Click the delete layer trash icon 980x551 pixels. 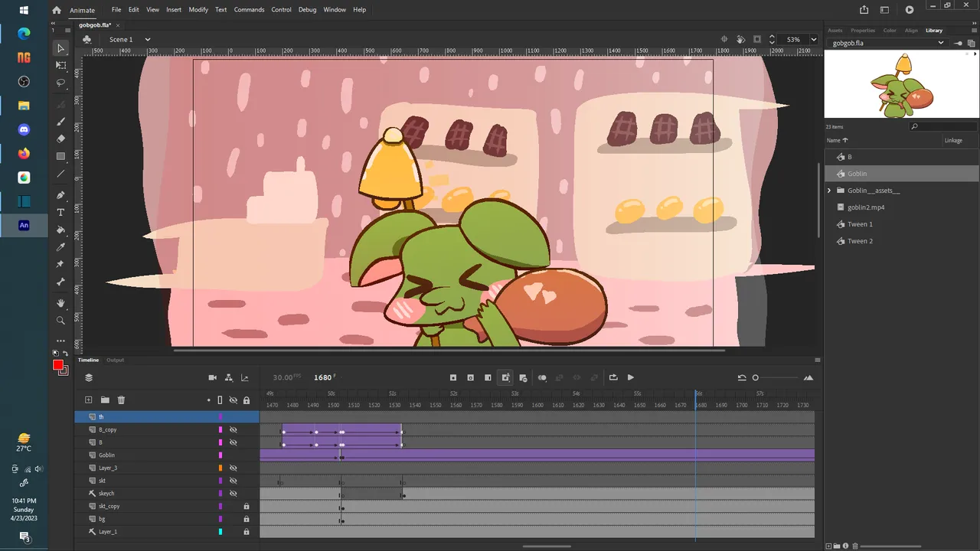click(121, 400)
